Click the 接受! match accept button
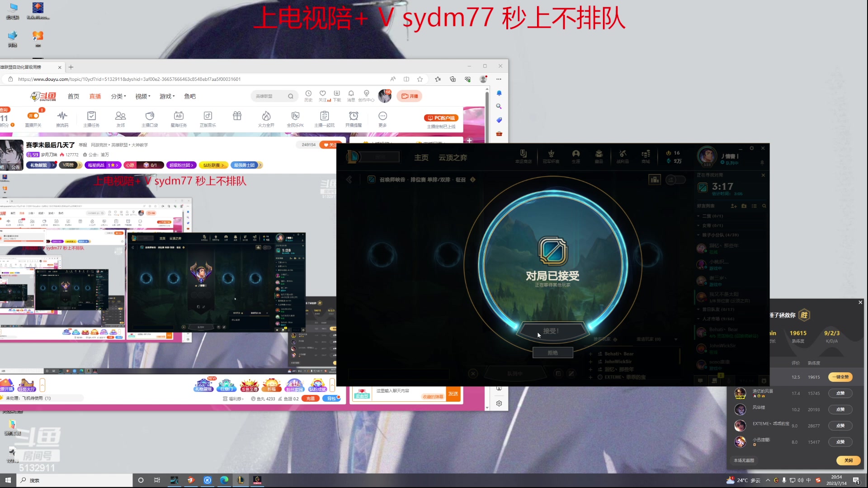 pyautogui.click(x=552, y=331)
